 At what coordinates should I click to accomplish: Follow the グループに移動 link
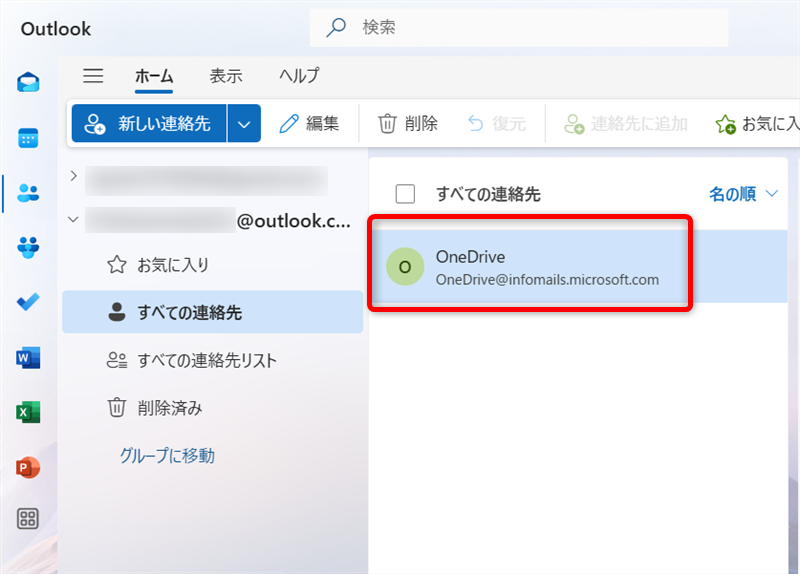167,456
